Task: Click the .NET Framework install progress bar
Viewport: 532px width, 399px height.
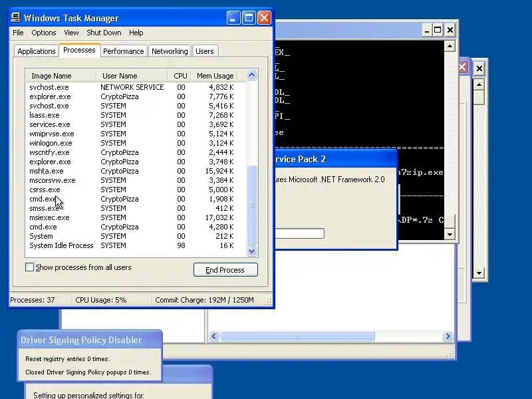Action: 300,233
